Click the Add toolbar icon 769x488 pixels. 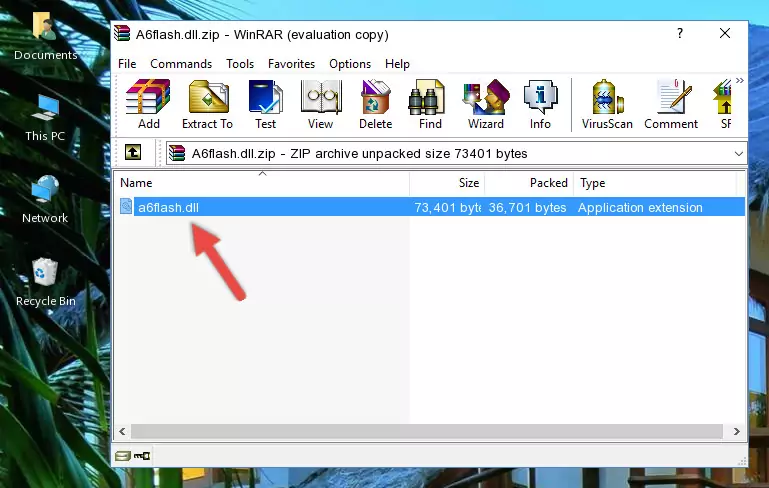click(148, 104)
